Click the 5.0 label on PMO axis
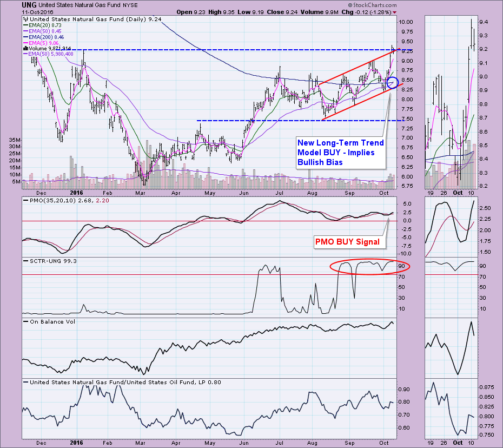This screenshot has height=448, width=503. (x=407, y=204)
